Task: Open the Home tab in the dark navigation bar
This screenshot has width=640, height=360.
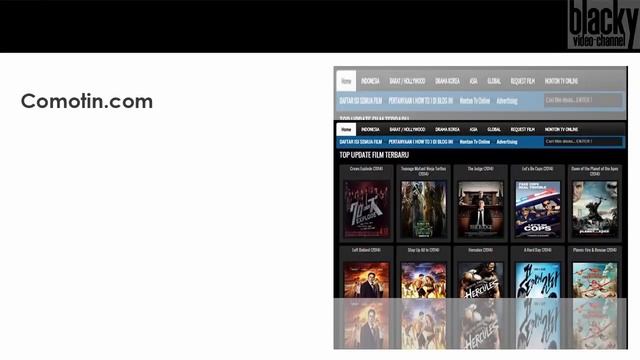Action: [346, 129]
